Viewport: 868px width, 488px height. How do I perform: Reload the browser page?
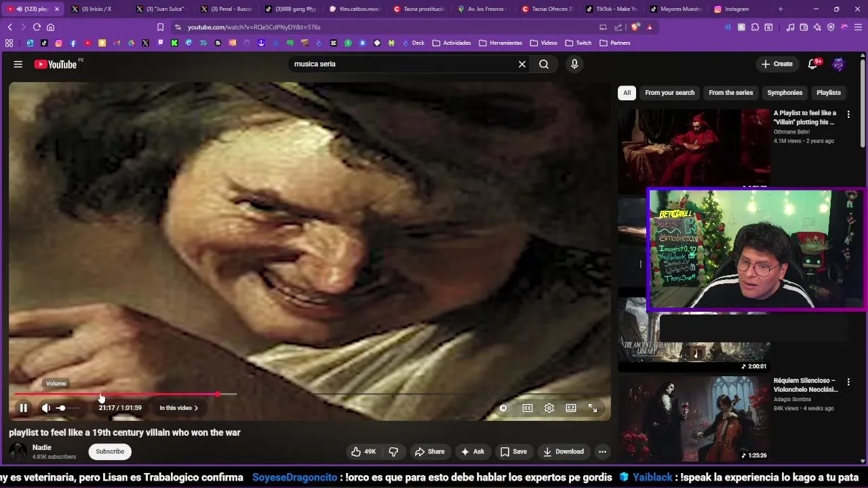[37, 27]
